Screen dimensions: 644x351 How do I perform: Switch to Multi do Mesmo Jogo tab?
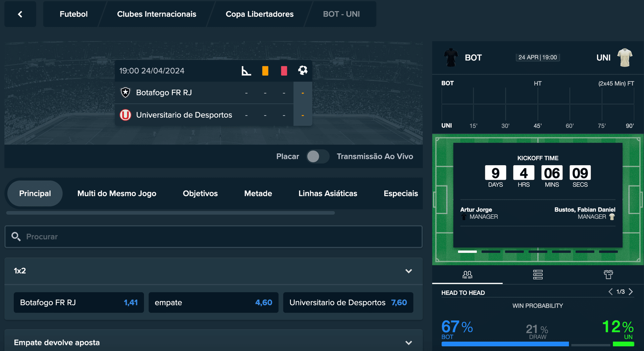pos(117,193)
